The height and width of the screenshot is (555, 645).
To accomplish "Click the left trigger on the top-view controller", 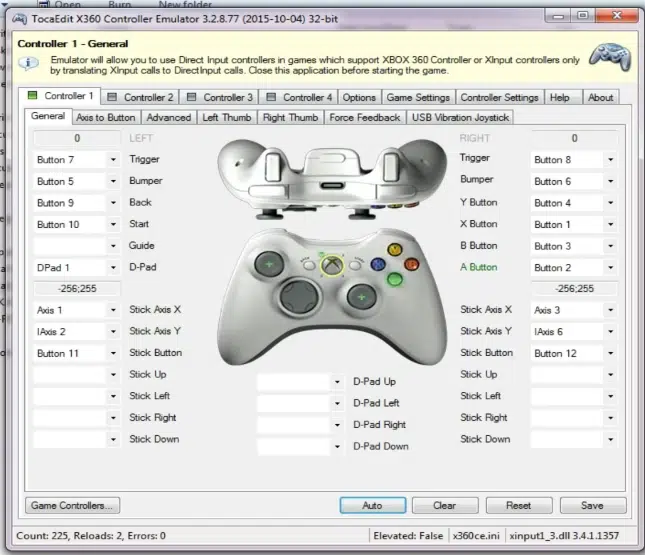I will 272,167.
